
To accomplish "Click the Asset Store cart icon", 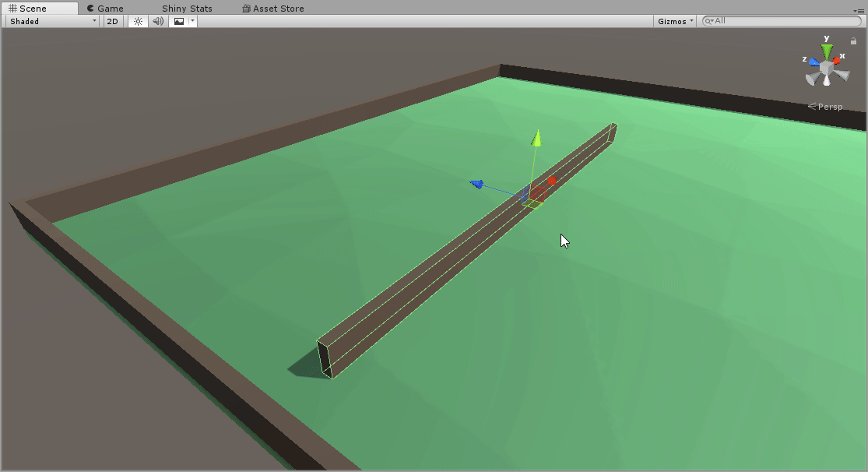I will coord(248,8).
